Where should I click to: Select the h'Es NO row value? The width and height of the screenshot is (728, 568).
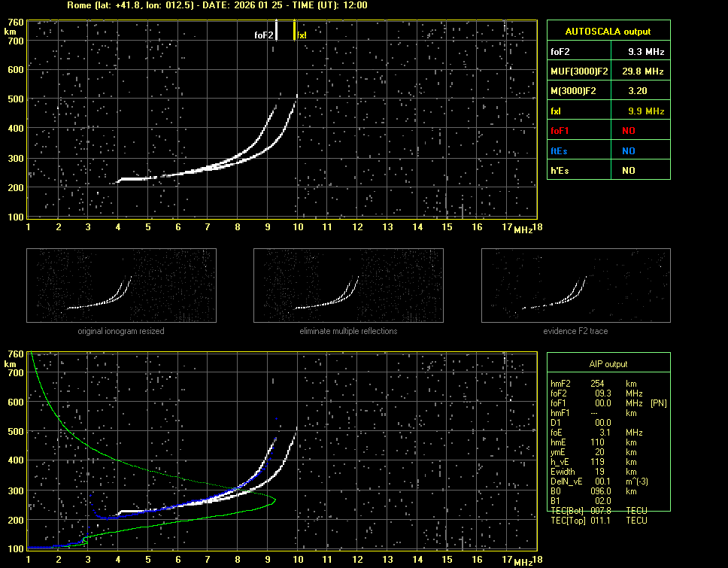click(629, 171)
